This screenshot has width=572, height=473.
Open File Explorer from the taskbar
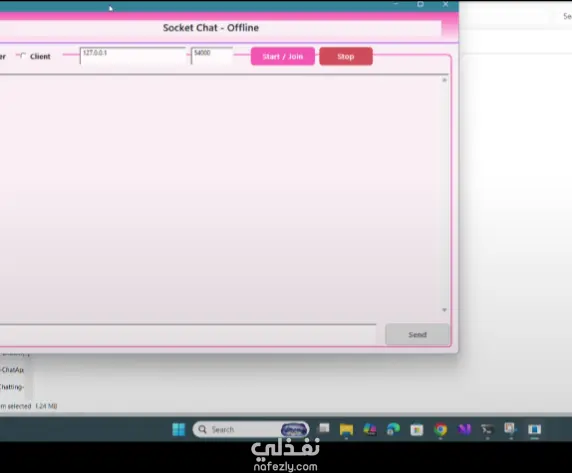346,429
